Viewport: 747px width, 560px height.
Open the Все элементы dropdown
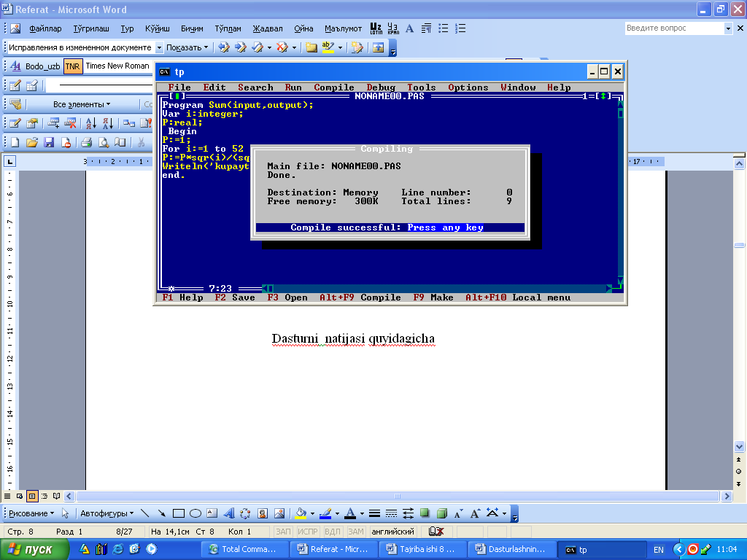click(x=82, y=104)
